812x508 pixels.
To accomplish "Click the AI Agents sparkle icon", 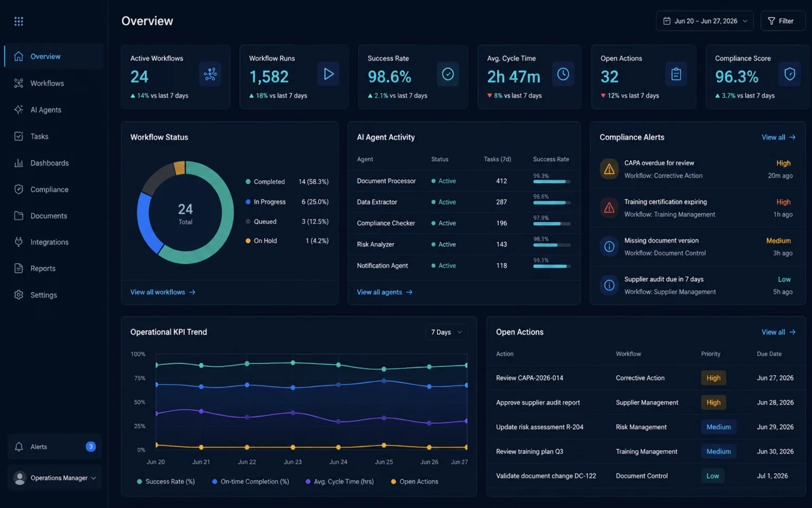I will click(19, 109).
